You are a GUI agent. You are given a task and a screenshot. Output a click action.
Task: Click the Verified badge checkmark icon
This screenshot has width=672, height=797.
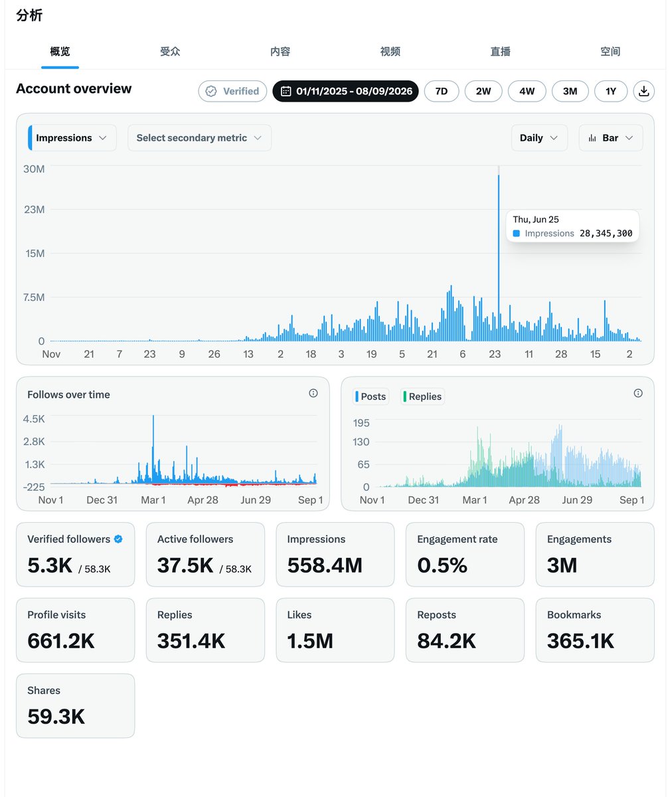click(211, 91)
